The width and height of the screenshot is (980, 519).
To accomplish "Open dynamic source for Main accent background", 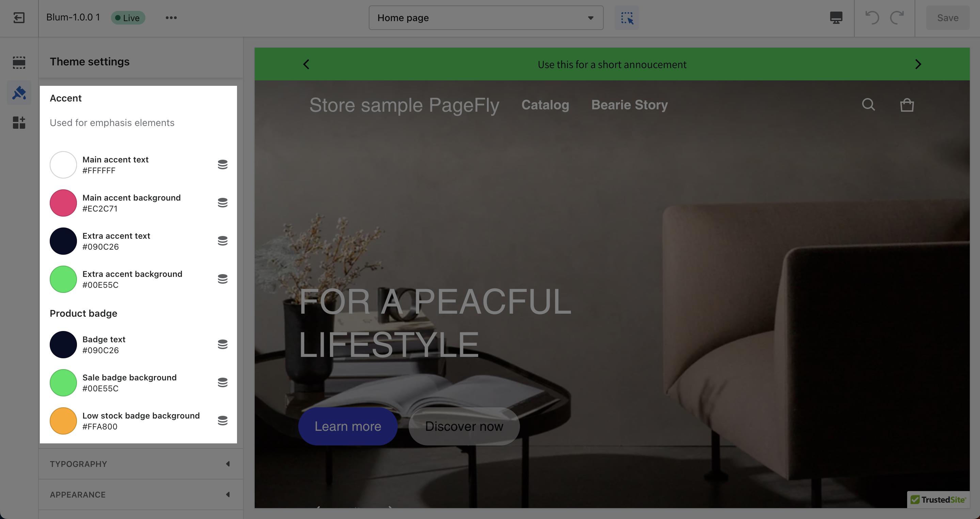I will [x=223, y=203].
